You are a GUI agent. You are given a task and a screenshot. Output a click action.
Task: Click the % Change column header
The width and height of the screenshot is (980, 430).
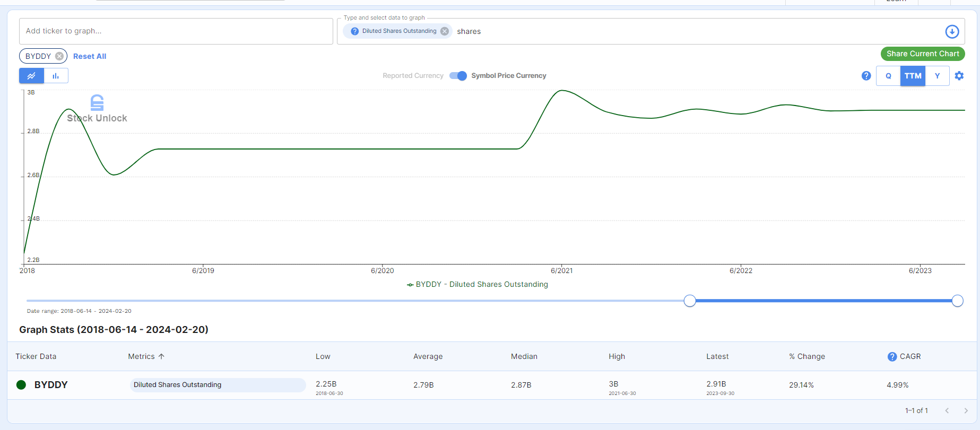coord(807,356)
